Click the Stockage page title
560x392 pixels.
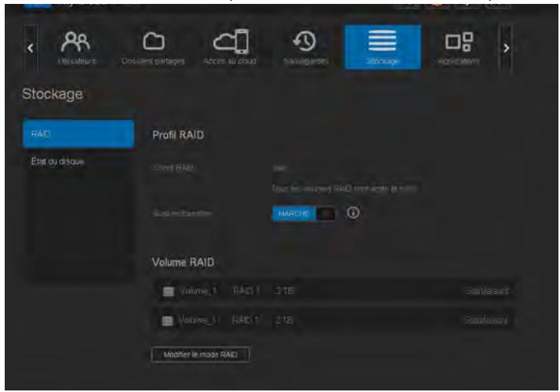(x=53, y=94)
